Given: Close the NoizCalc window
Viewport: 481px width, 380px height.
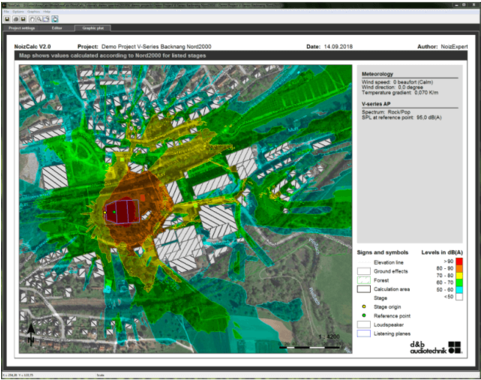Looking at the screenshot, I should (x=474, y=5).
